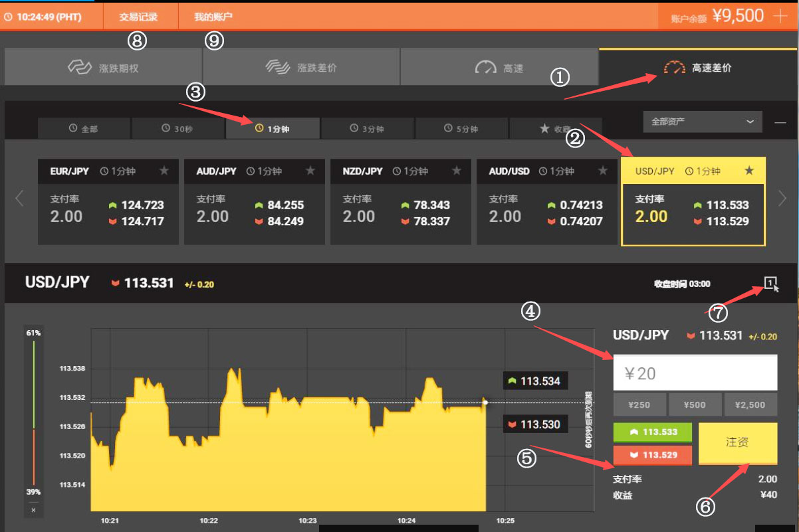Select the red down price 113.529 option

click(x=653, y=455)
